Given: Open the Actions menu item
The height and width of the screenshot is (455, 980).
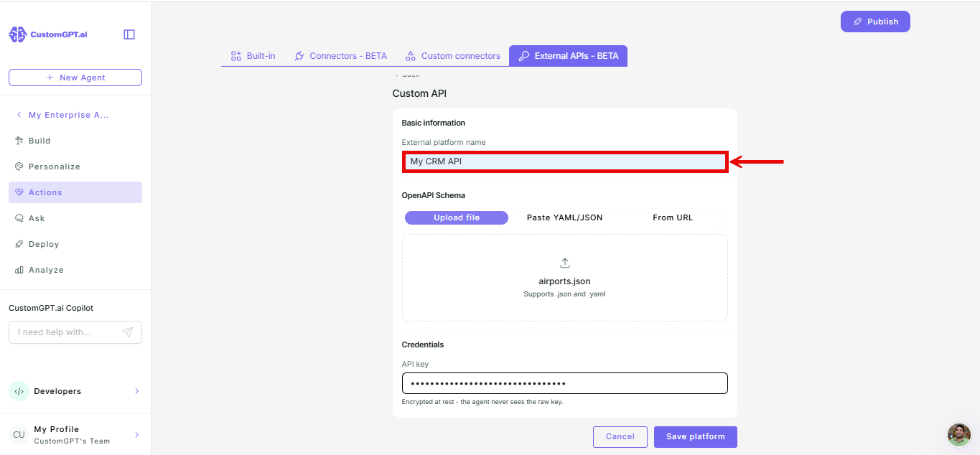Looking at the screenshot, I should point(75,192).
